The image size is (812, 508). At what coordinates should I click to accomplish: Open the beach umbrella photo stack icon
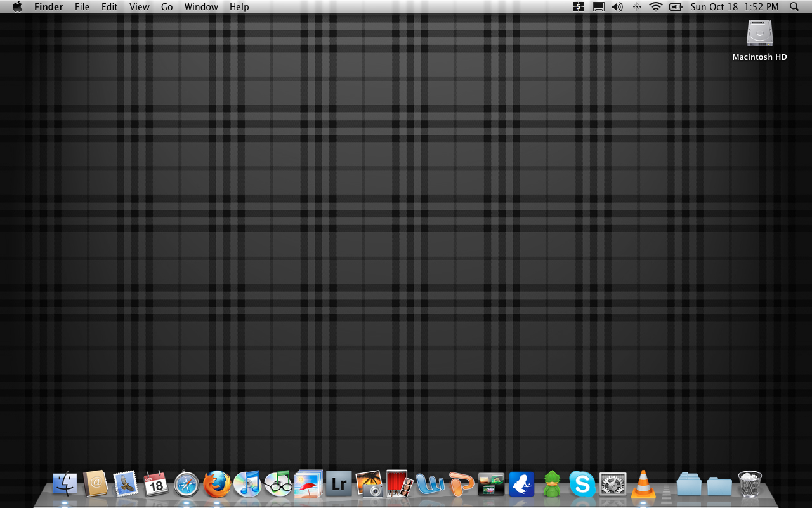[x=309, y=484]
